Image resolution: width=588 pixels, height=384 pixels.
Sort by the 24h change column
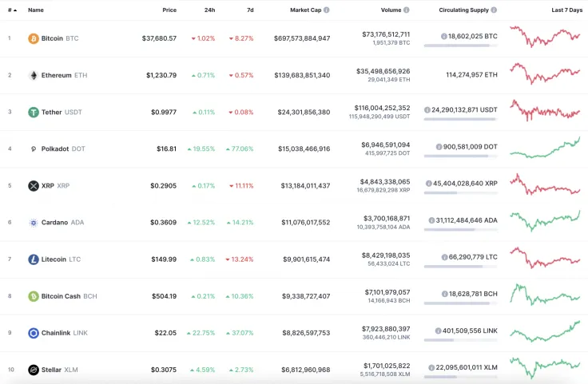(x=209, y=10)
